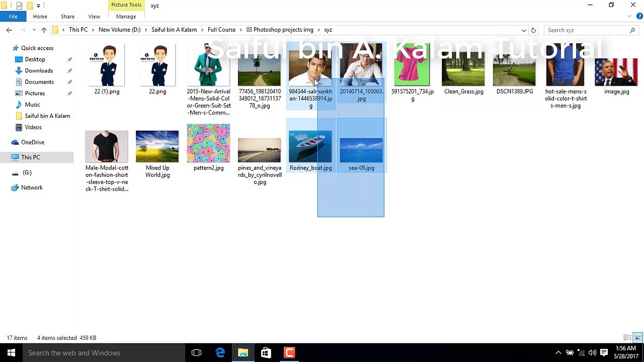The height and width of the screenshot is (362, 644).
Task: Select the (G:) drive in the sidebar
Action: 27,172
